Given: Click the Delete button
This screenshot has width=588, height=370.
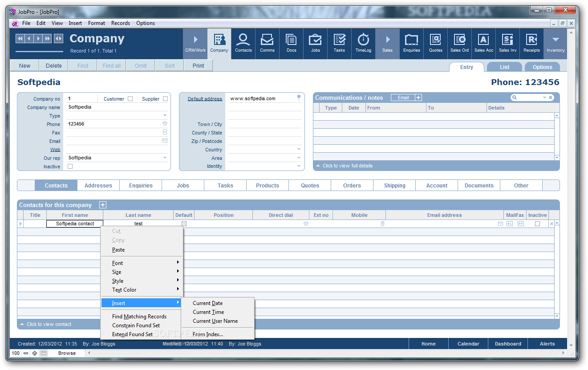Looking at the screenshot, I should click(x=54, y=65).
